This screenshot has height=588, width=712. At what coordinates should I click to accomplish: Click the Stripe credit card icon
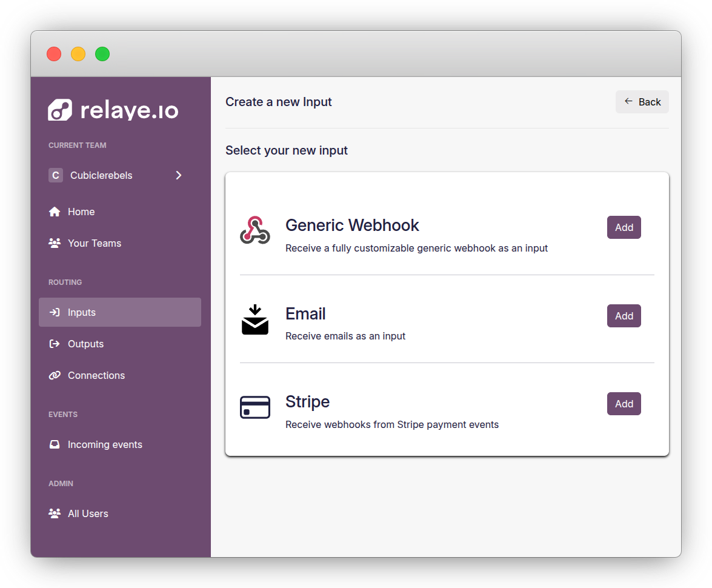coord(255,407)
